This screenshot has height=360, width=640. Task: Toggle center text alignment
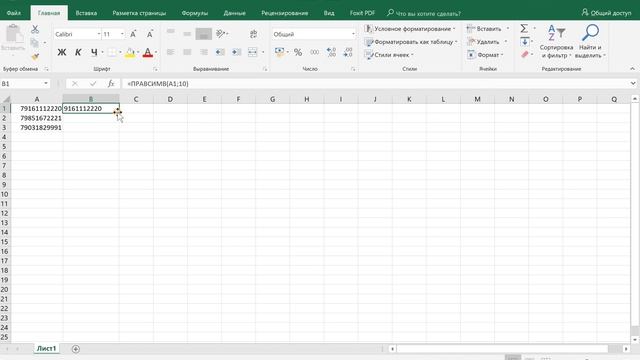tap(187, 52)
